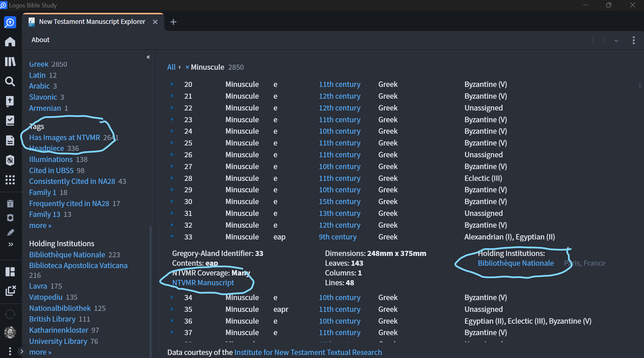Collapse the expanded manuscript 33 row

pos(172,237)
